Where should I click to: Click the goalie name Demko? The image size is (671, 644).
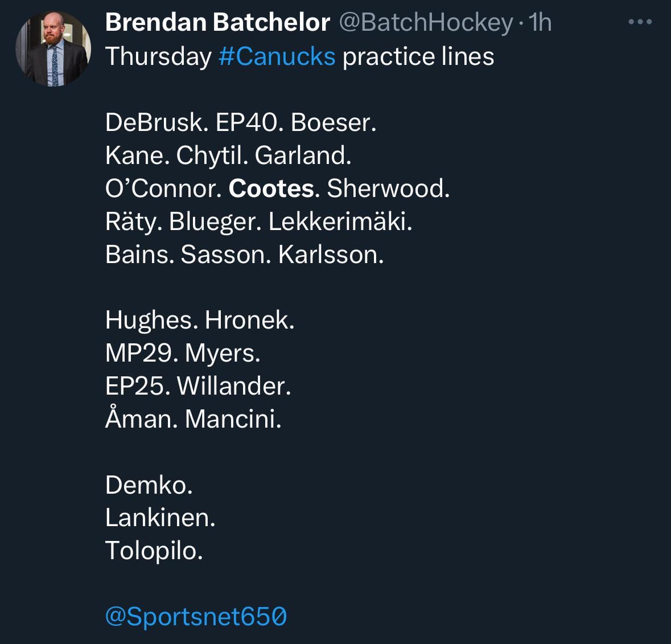tap(149, 485)
